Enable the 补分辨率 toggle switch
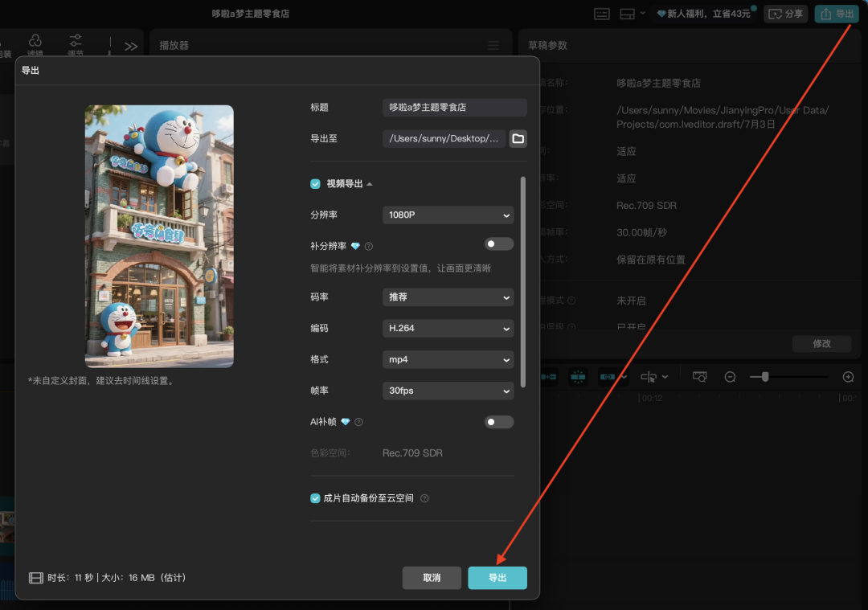This screenshot has width=868, height=610. tap(498, 244)
